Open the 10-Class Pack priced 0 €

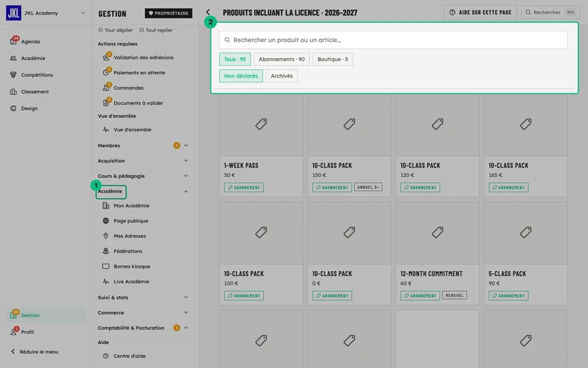tap(349, 254)
